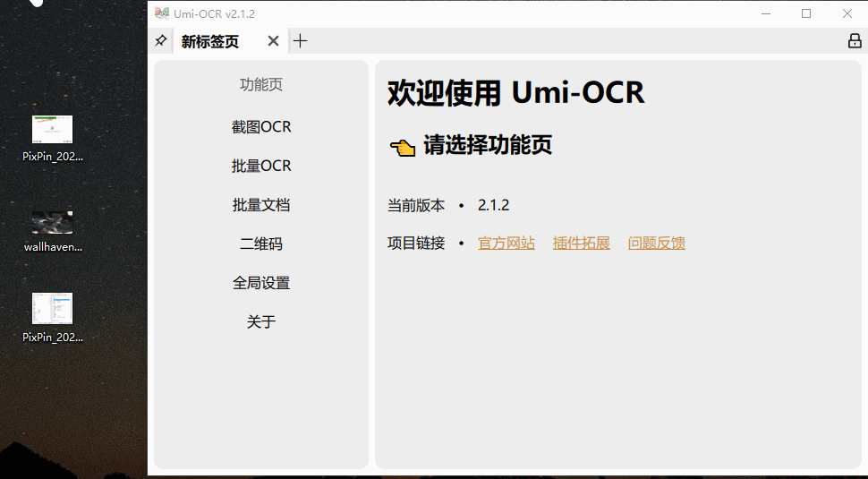
Task: Click the version number 2.1.2 text
Action: coord(493,205)
